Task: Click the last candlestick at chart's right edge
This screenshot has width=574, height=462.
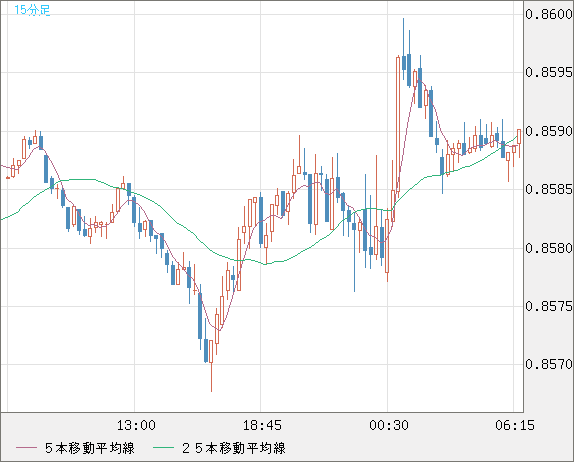Action: coord(519,143)
